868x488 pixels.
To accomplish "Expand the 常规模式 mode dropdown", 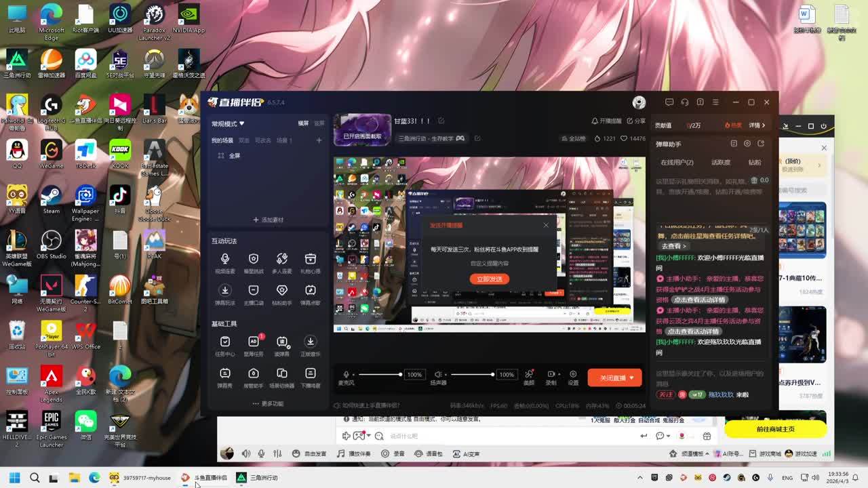I will tap(228, 124).
